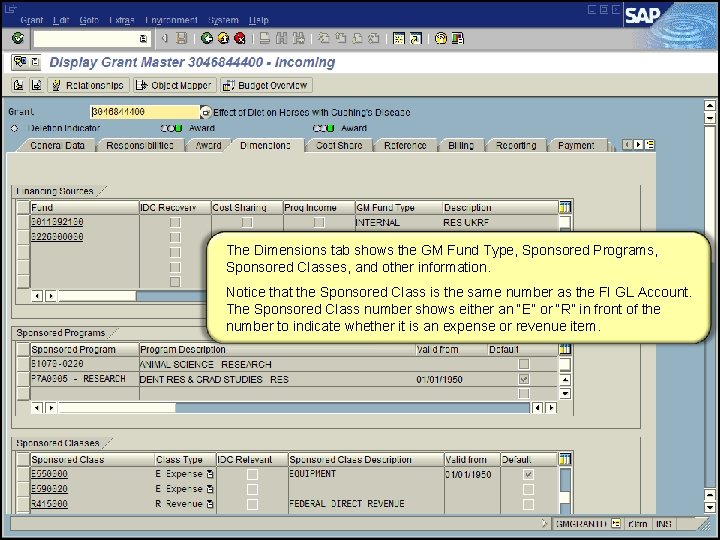Viewport: 720px width, 540px height.
Task: Click the Budget Overview button
Action: click(266, 85)
